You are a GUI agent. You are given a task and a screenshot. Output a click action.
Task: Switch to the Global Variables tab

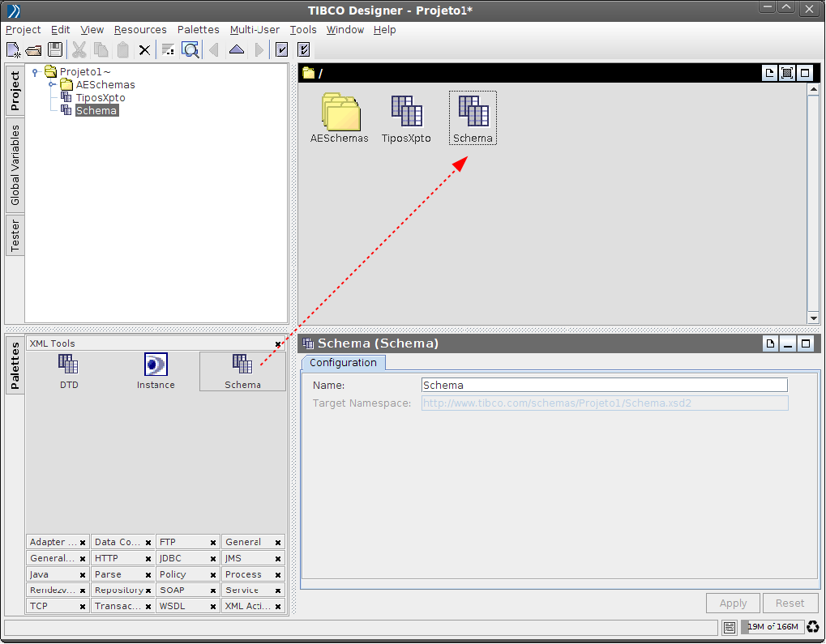[15, 164]
